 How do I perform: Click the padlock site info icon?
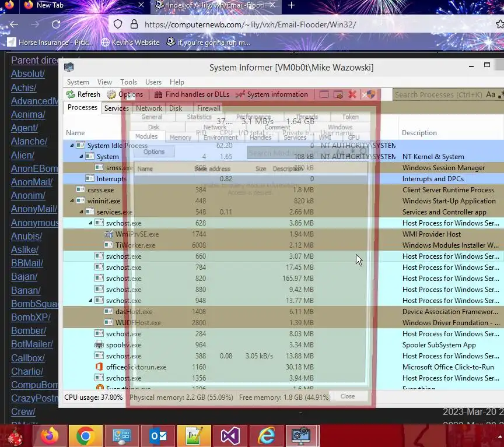pos(134,24)
